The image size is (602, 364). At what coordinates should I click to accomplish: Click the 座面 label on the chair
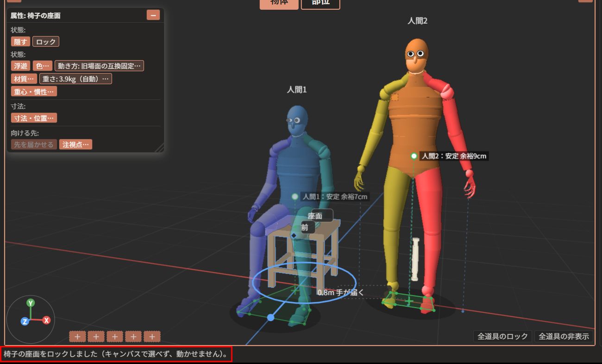point(315,216)
